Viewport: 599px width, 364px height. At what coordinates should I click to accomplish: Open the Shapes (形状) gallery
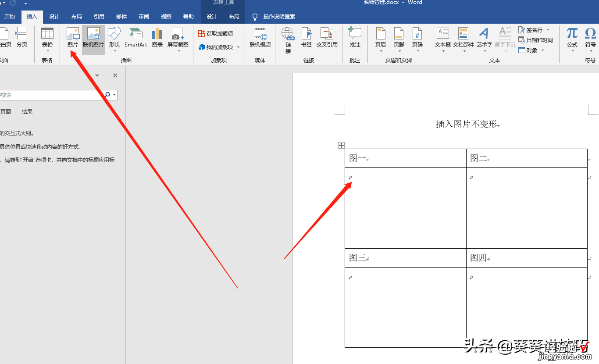[114, 39]
